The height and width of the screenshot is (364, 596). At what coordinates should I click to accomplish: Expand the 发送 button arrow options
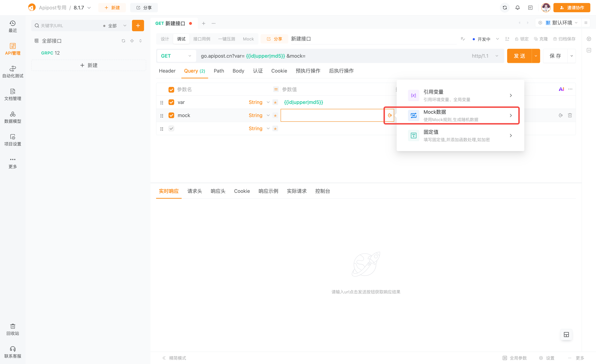click(536, 56)
